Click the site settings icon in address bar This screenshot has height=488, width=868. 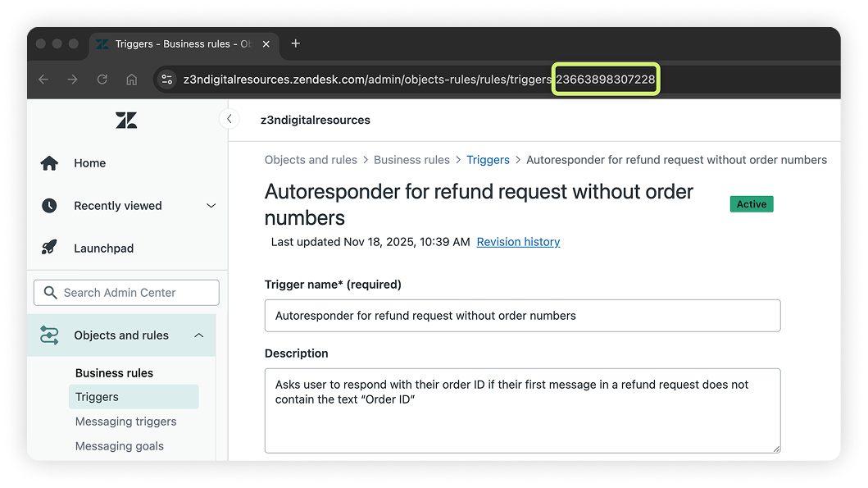pyautogui.click(x=167, y=80)
